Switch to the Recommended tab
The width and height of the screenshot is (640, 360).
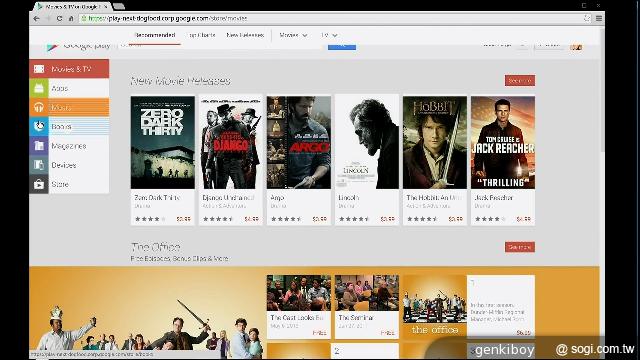click(x=155, y=35)
